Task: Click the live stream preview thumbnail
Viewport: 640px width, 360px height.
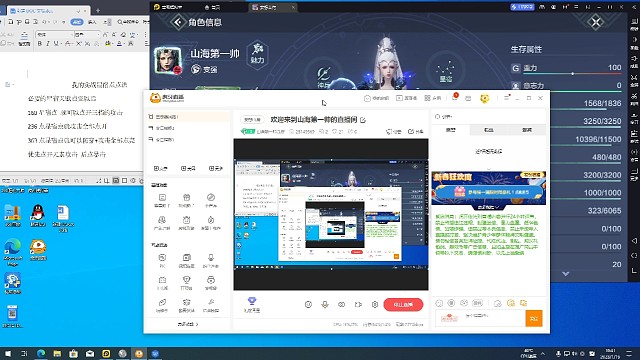Action: (331, 214)
